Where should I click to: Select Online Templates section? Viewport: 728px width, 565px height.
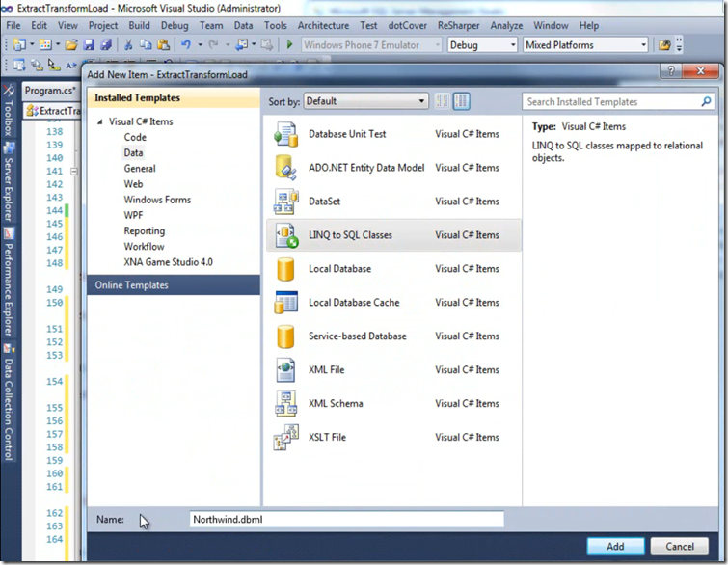pos(174,285)
